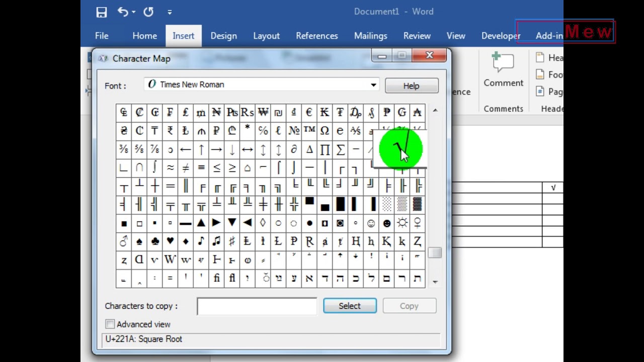Click the 'U+221A: Square Root' status text
644x362 pixels.
click(144, 339)
